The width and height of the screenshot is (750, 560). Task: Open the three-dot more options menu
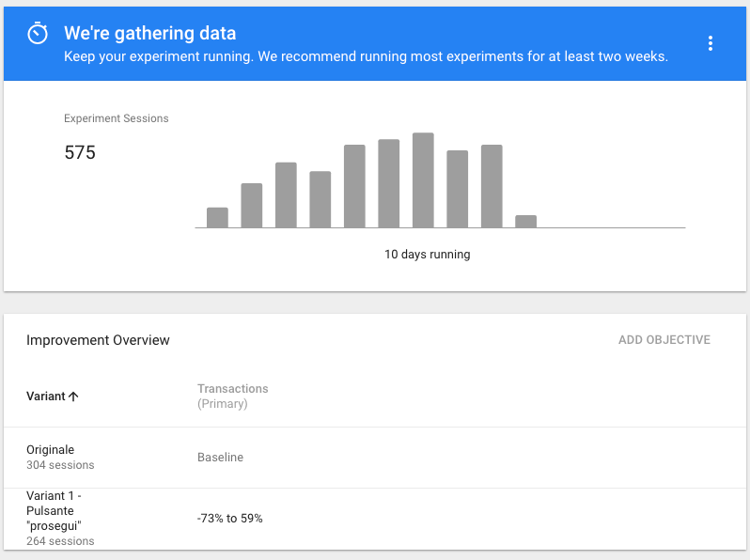click(711, 43)
